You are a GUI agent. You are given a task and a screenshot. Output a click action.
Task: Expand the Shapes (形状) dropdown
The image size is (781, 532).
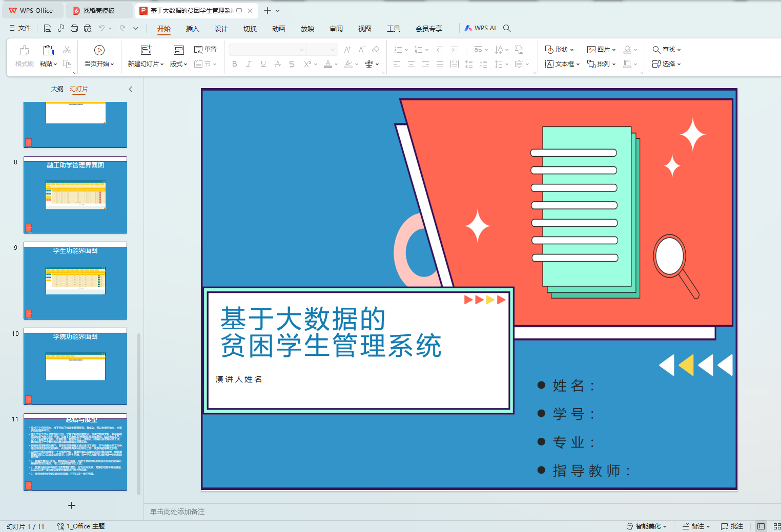559,50
